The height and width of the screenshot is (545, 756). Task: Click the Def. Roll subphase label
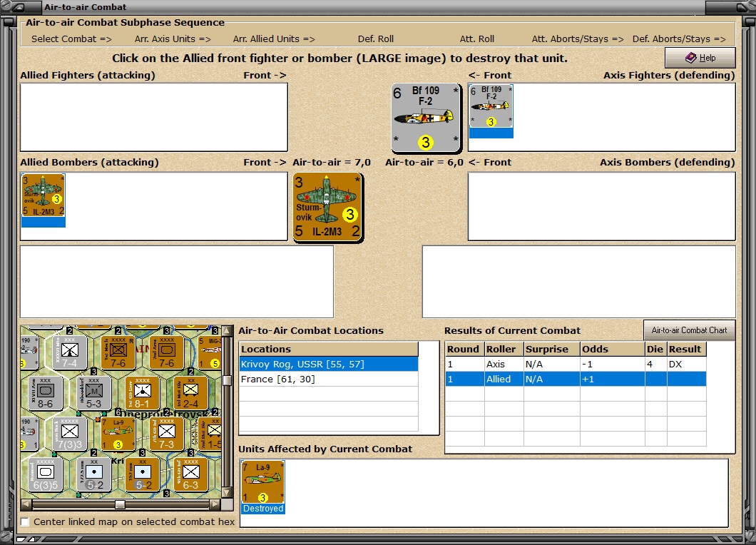coord(376,39)
